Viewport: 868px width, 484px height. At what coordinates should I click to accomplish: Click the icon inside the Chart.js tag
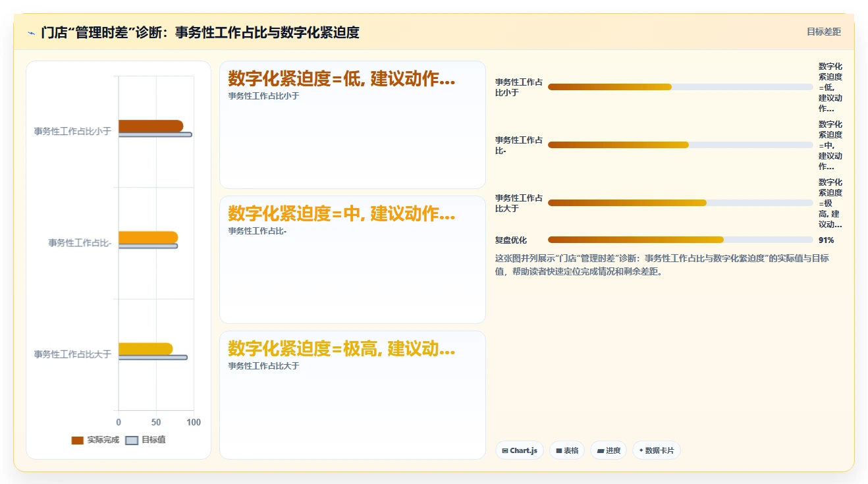pyautogui.click(x=505, y=451)
